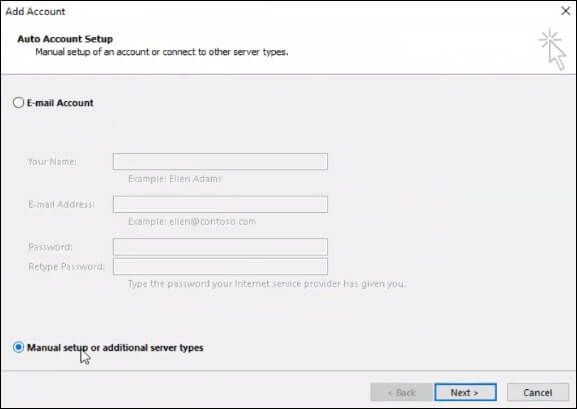Image resolution: width=577 pixels, height=409 pixels.
Task: Click the 'Manual setup or additional server types' label
Action: click(x=115, y=348)
